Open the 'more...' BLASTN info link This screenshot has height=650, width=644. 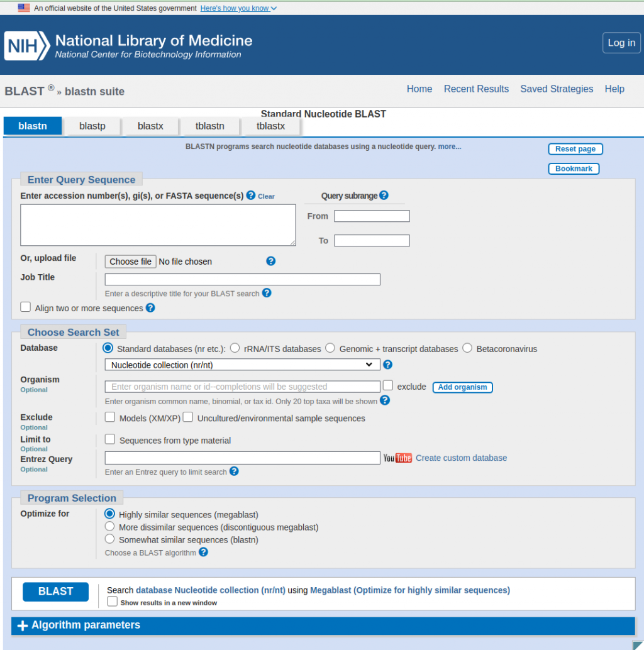click(x=450, y=146)
